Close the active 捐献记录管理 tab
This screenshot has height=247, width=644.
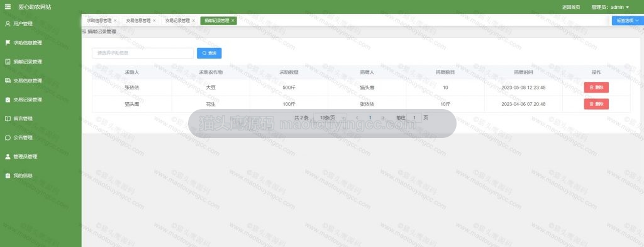point(233,21)
